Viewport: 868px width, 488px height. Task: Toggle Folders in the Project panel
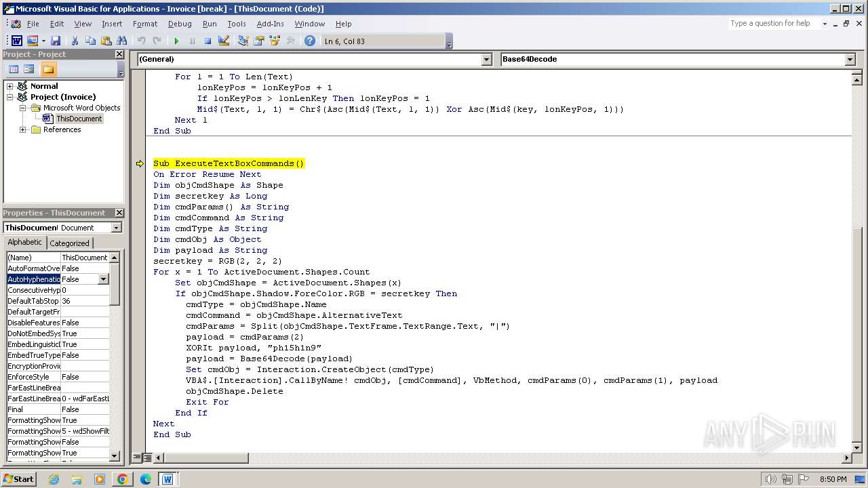pyautogui.click(x=48, y=69)
